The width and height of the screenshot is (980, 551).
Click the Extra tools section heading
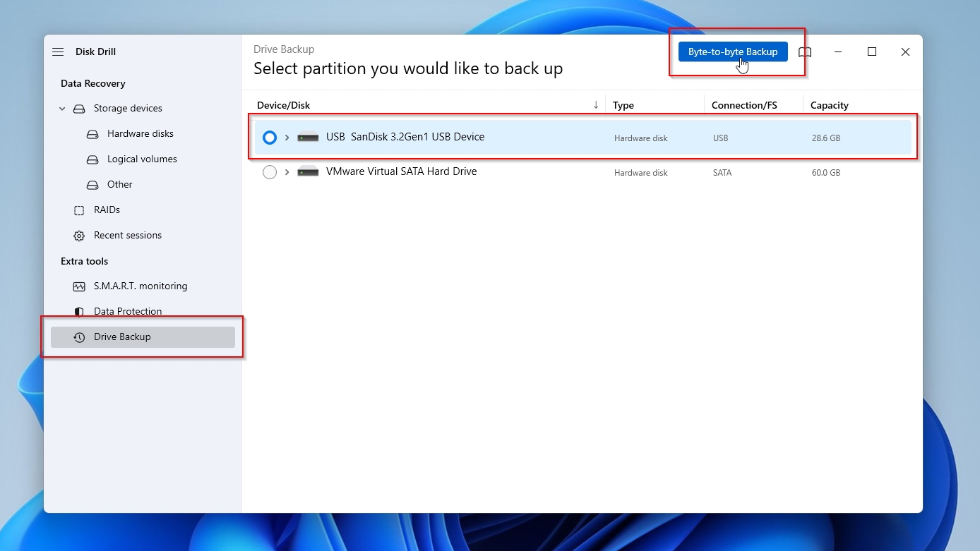[x=85, y=261]
